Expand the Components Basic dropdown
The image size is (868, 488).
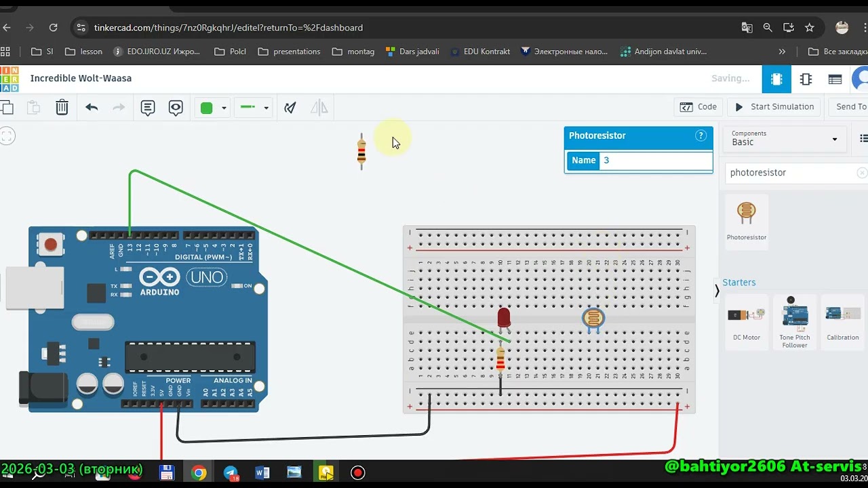[784, 138]
